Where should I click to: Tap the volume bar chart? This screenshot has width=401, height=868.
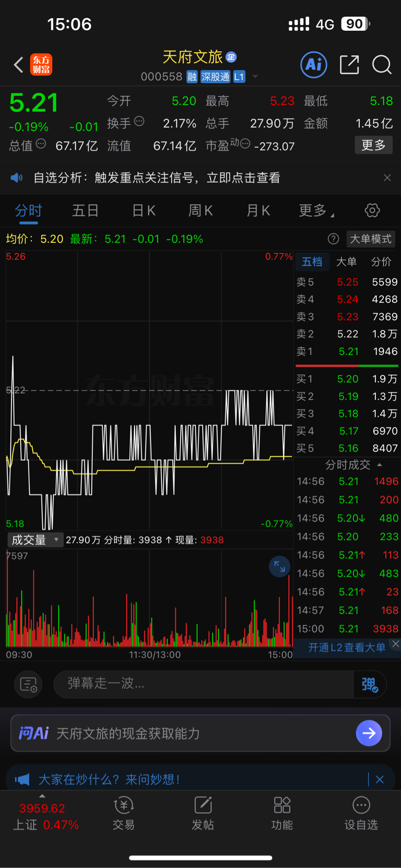pos(149,599)
